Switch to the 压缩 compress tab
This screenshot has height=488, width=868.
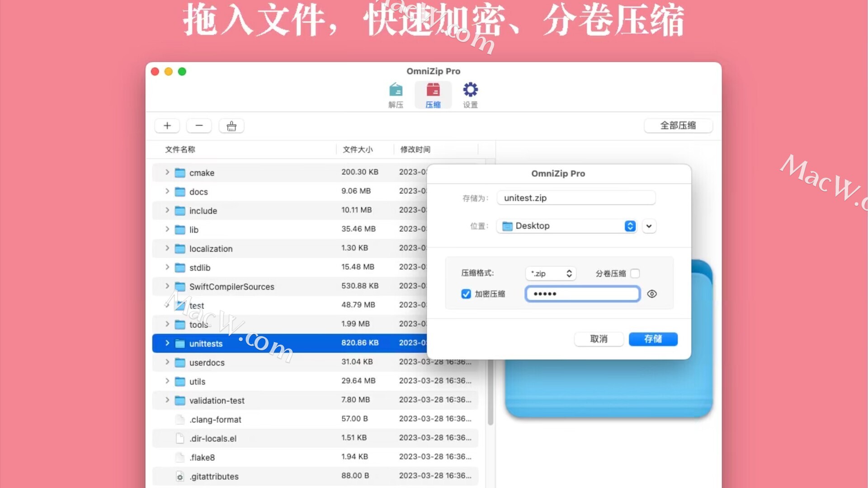(433, 95)
